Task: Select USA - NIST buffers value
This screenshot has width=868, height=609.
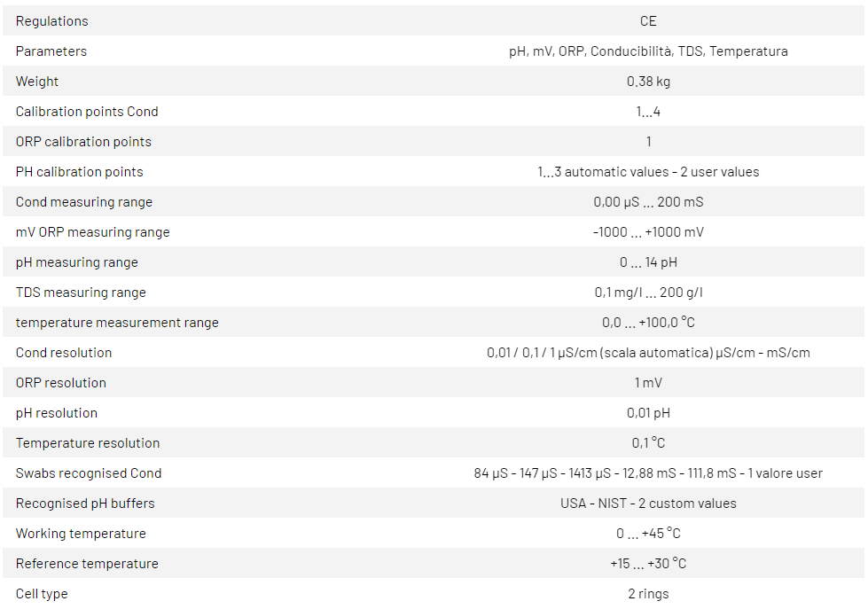Action: coord(648,504)
